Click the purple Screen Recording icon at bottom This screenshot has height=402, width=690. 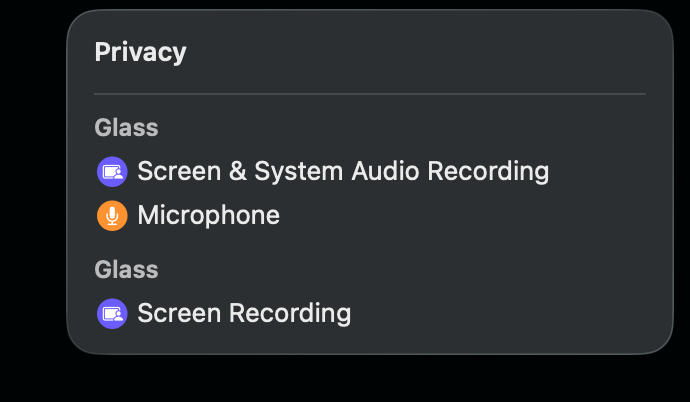(112, 314)
